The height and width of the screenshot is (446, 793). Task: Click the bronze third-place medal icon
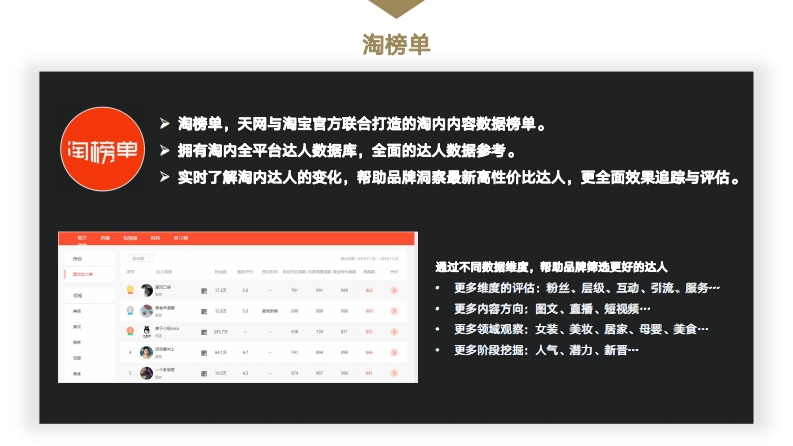(x=130, y=331)
